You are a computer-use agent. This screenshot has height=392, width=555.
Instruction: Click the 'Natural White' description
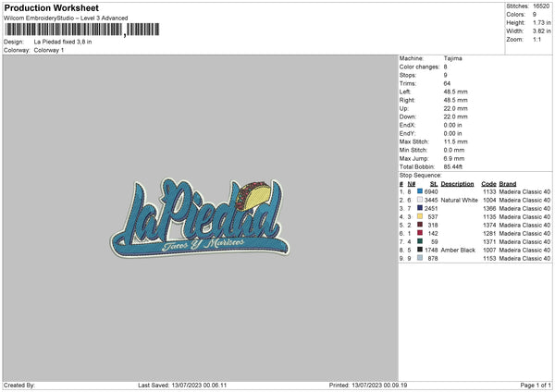coord(459,201)
